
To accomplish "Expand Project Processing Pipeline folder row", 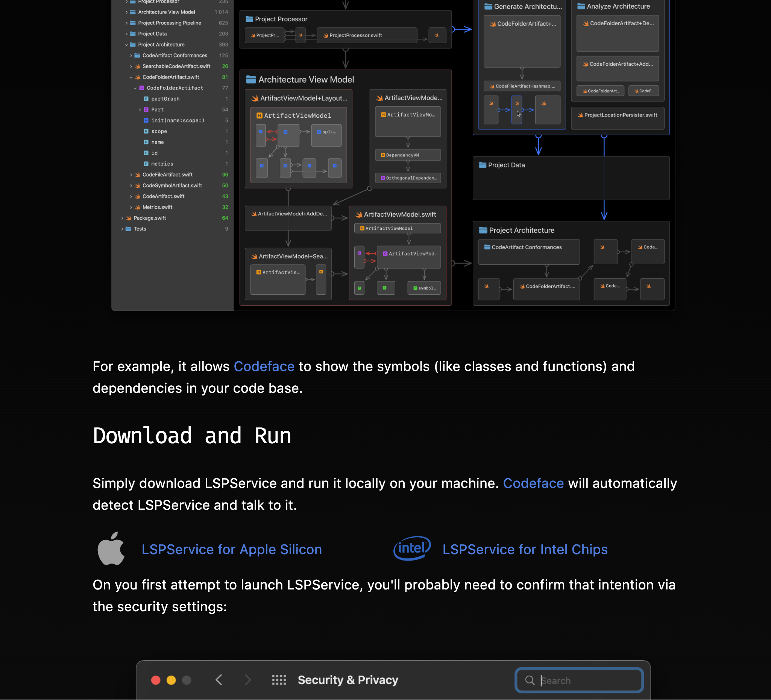I will pyautogui.click(x=127, y=23).
